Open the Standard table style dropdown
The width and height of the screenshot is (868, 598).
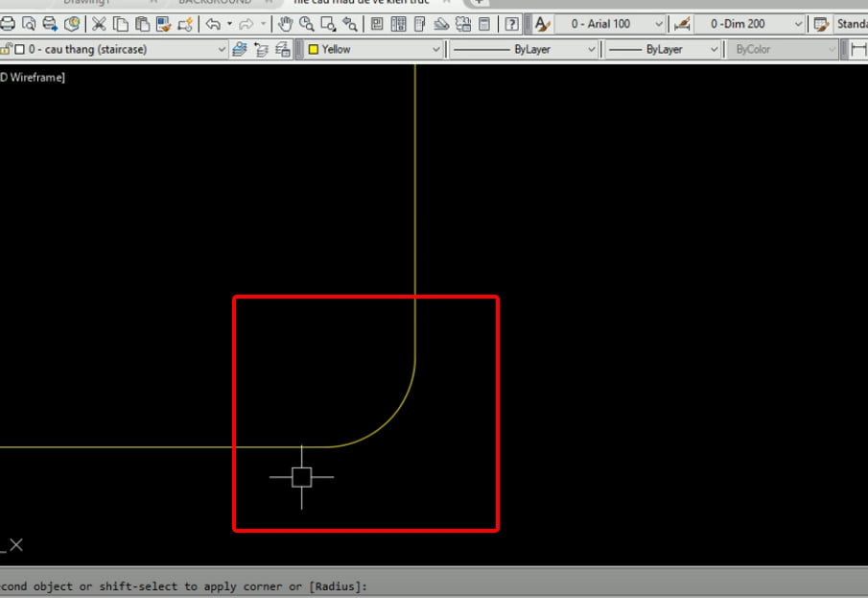[851, 24]
